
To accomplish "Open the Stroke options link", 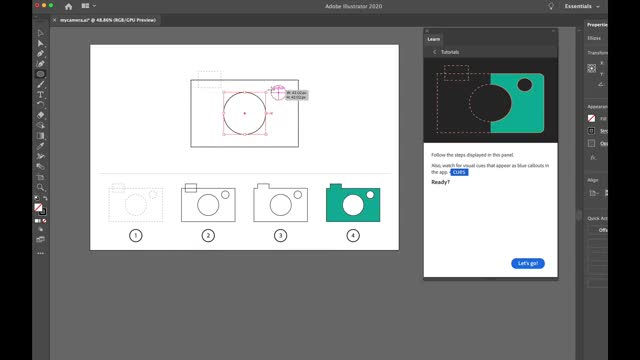I will pyautogui.click(x=604, y=131).
